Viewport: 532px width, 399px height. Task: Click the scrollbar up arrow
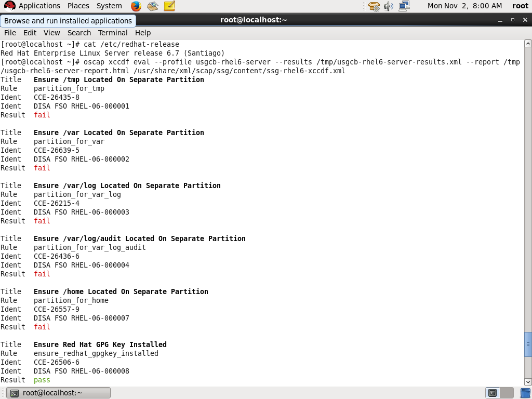click(x=528, y=43)
